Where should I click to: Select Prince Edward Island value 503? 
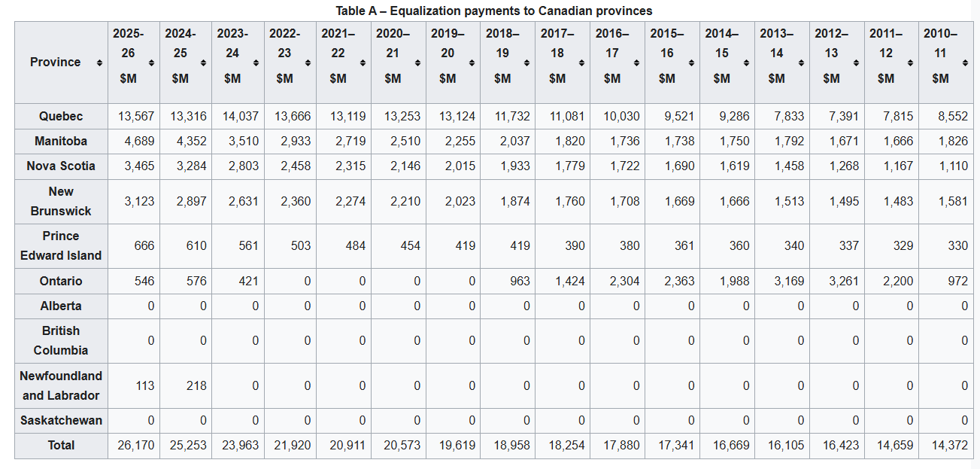click(x=301, y=245)
